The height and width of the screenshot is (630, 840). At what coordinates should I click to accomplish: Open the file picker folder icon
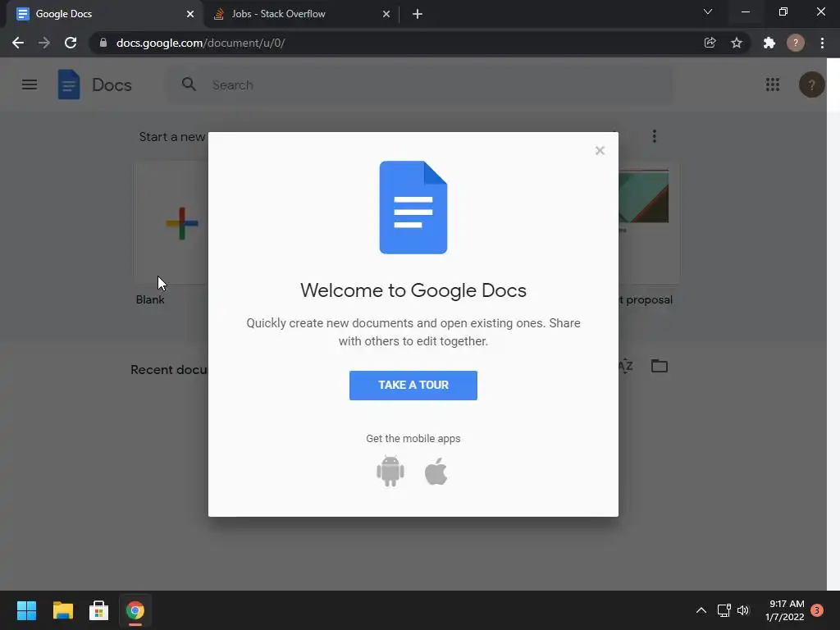(x=659, y=366)
